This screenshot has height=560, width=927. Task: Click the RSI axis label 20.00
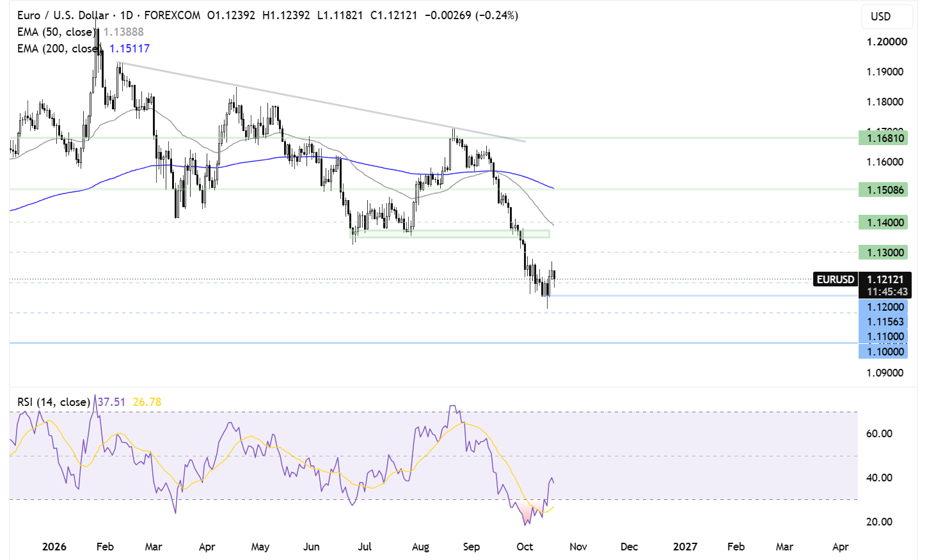[879, 522]
